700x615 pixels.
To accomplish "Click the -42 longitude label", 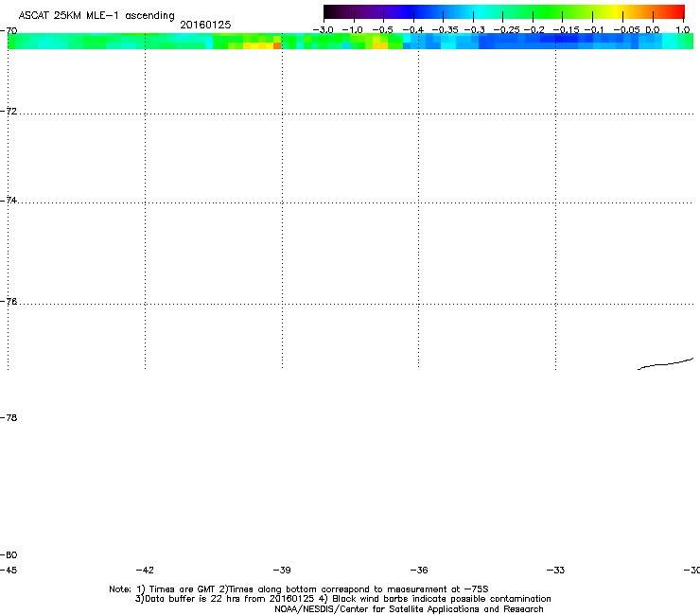I will click(x=145, y=570).
